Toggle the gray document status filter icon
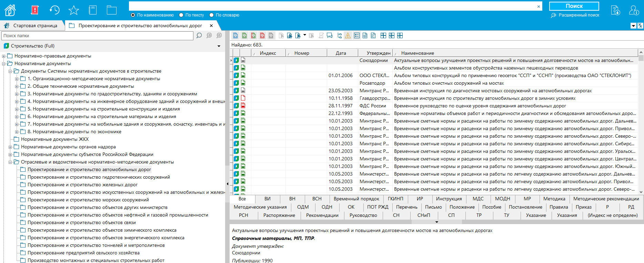Screen dimensions: 644x263 pos(271,35)
